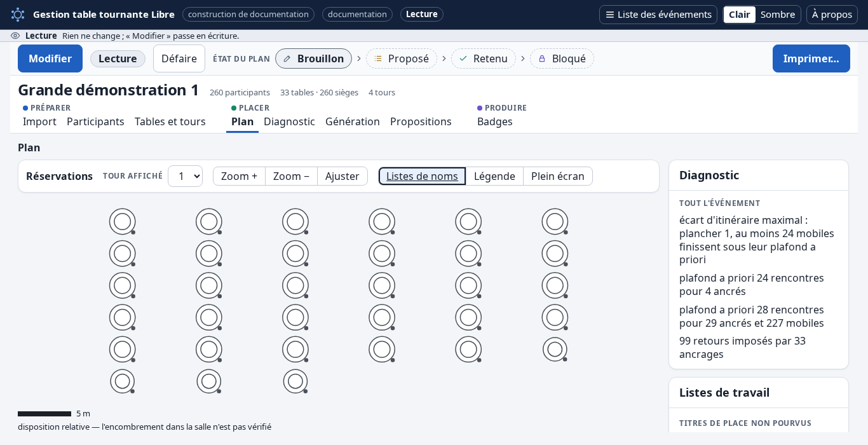The image size is (868, 445).
Task: Open the Diagnostic tab
Action: (x=289, y=121)
